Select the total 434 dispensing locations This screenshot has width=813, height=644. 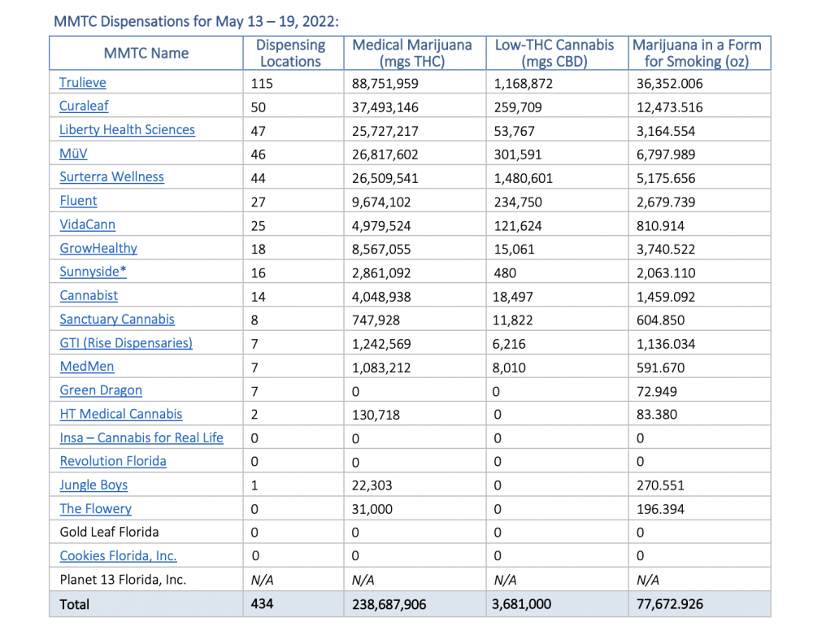pos(262,604)
